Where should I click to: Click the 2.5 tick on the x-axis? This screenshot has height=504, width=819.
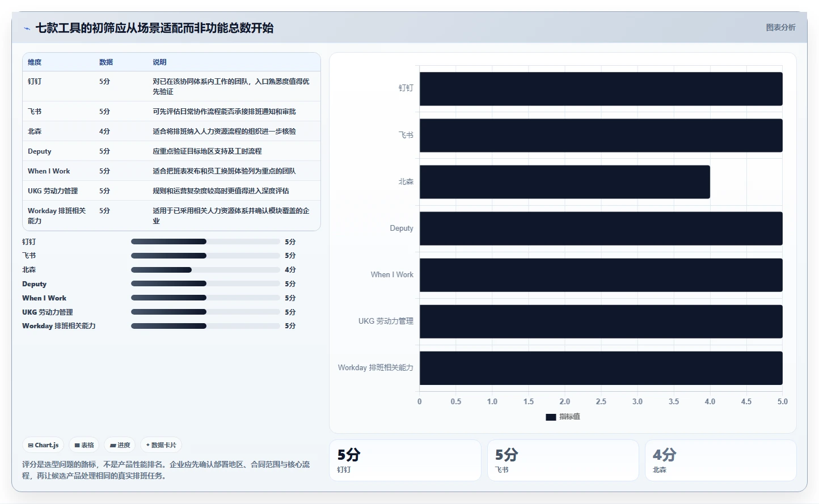[601, 401]
